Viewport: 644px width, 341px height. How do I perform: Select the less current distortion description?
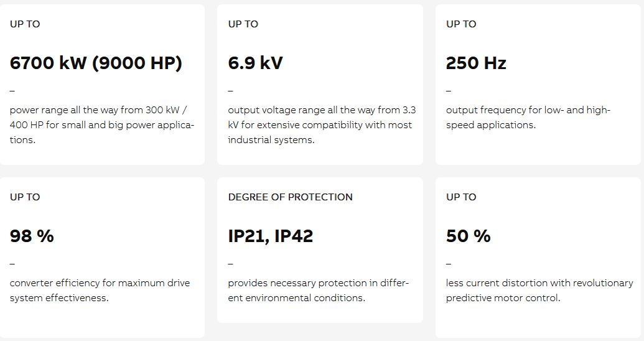tap(539, 290)
